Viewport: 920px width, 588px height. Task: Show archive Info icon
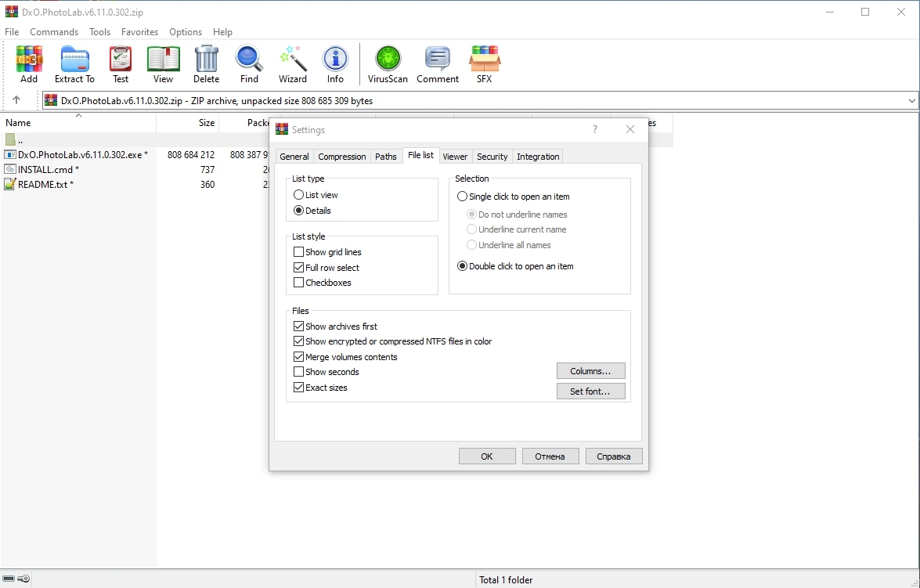pyautogui.click(x=335, y=59)
